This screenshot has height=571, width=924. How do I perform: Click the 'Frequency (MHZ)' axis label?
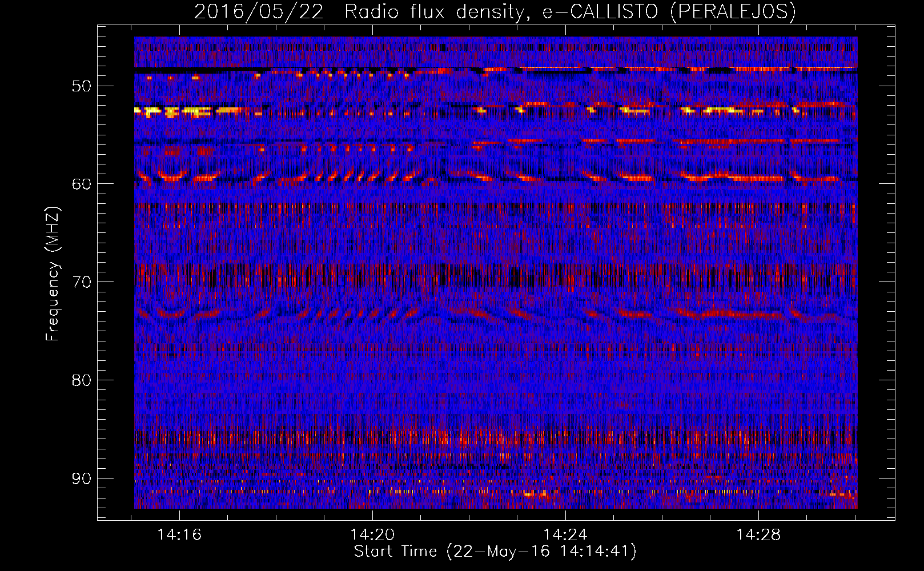click(x=53, y=274)
